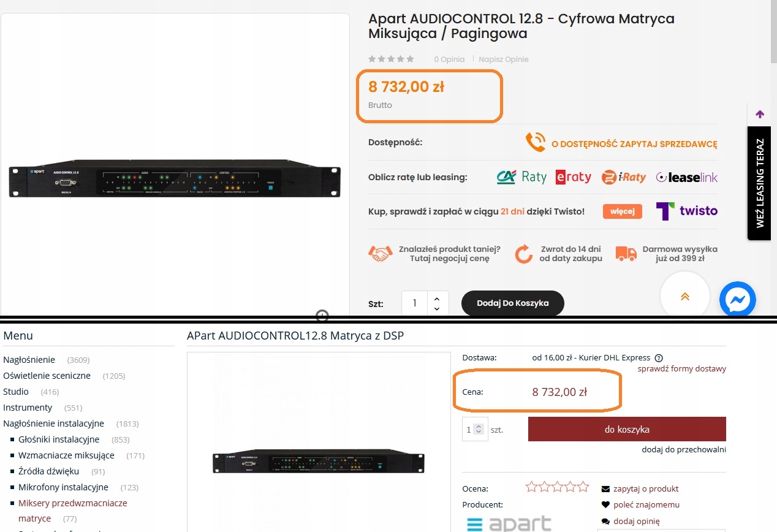Click the orange phone availability icon
This screenshot has width=777, height=532.
(535, 142)
